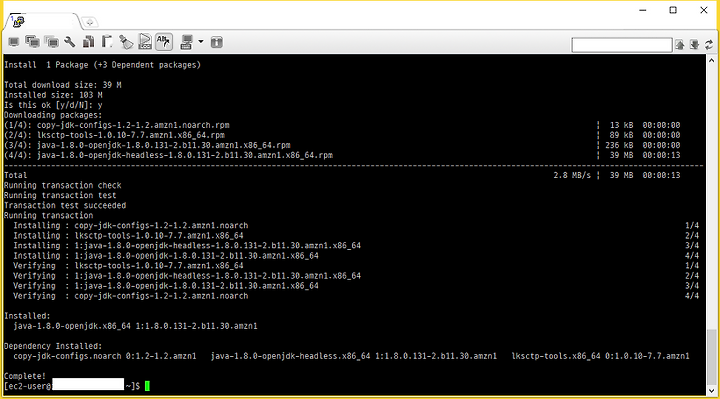Click '[ec2-user@' prompt text

[x=28, y=386]
